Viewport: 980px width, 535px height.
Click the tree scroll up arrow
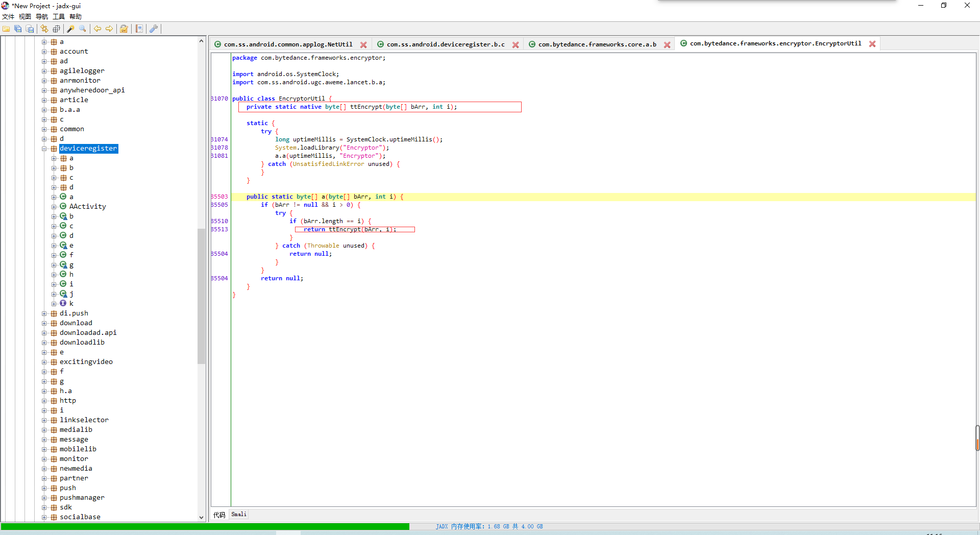click(x=201, y=41)
